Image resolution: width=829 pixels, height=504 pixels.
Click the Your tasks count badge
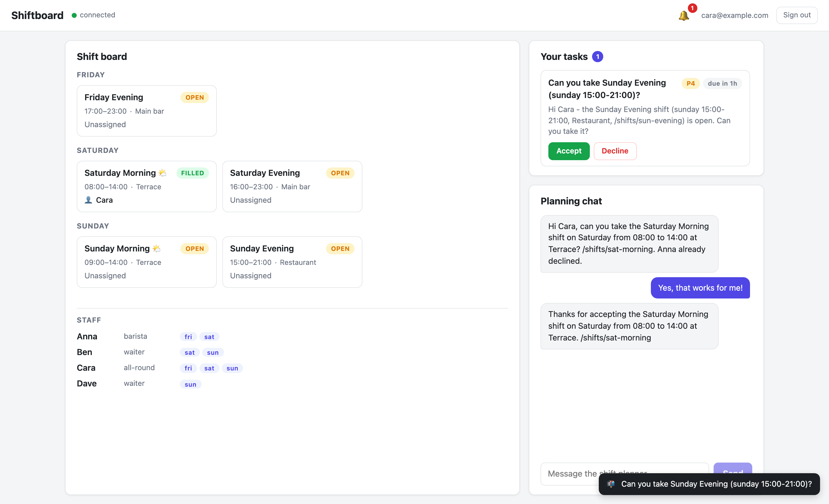pos(598,57)
